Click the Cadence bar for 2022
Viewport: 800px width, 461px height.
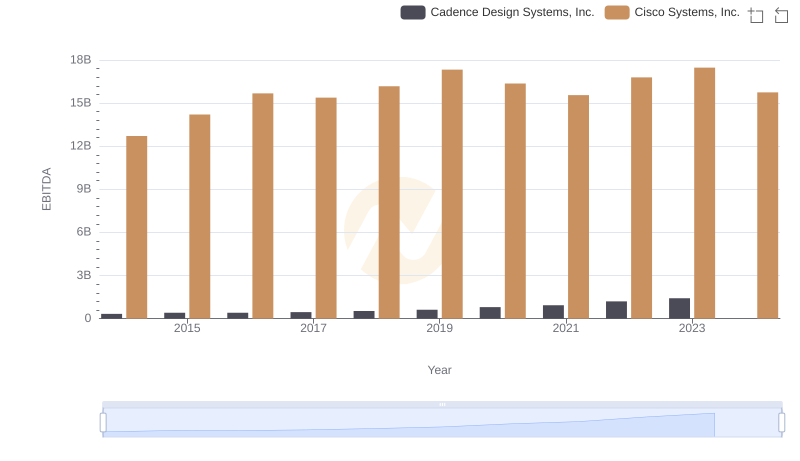click(x=616, y=310)
